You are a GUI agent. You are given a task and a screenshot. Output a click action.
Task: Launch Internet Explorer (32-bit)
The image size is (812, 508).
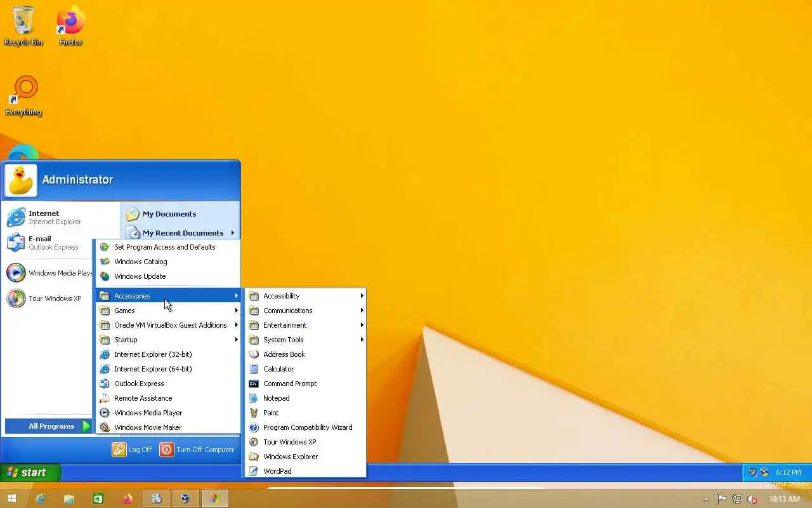[x=168, y=354]
